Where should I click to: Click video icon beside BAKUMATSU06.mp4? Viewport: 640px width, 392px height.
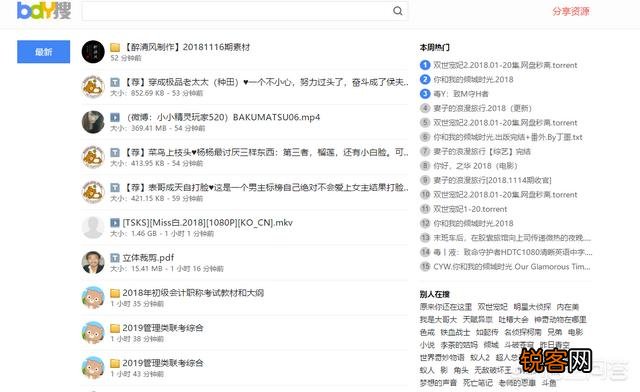pos(115,118)
